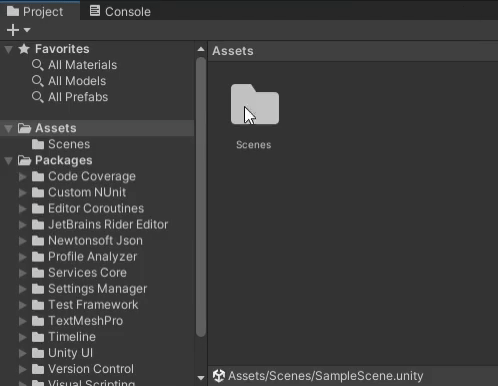Screen dimensions: 498x386
Task: Click the Assets breadcrumb header
Action: click(x=233, y=51)
